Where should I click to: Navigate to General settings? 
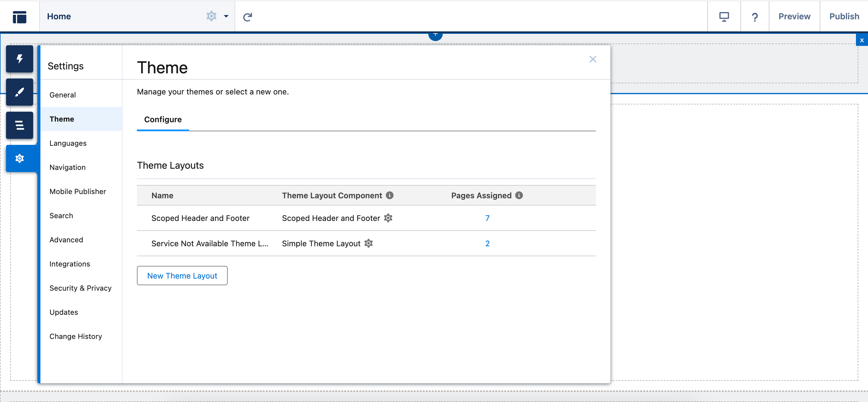point(62,95)
